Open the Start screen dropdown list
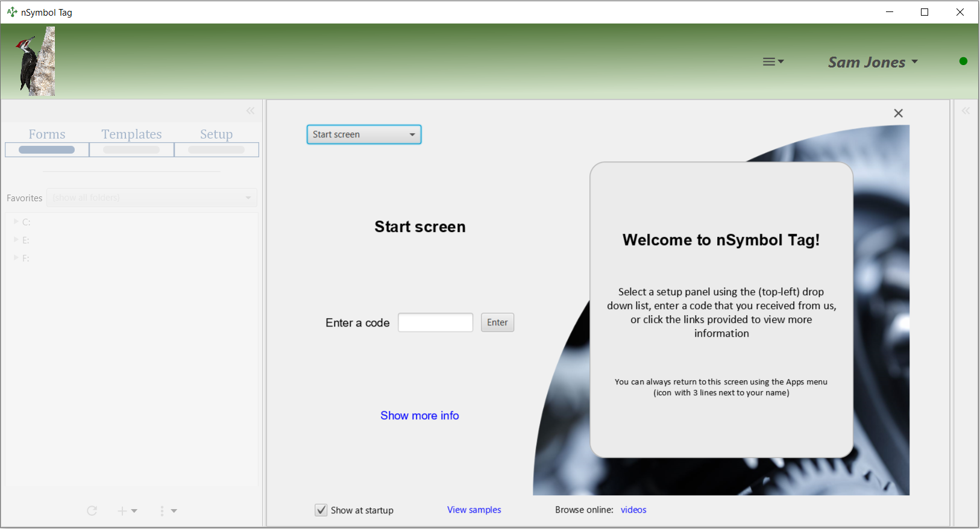The height and width of the screenshot is (529, 980). coord(364,134)
